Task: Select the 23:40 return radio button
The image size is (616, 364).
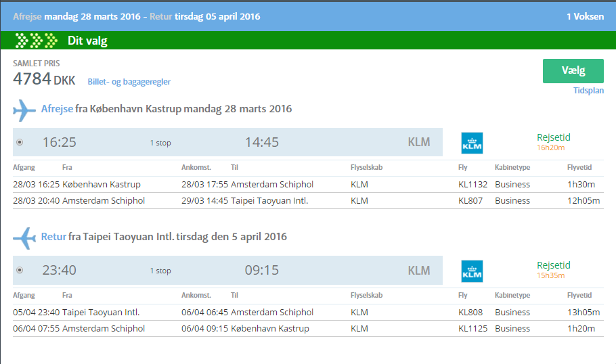Action: 20,270
